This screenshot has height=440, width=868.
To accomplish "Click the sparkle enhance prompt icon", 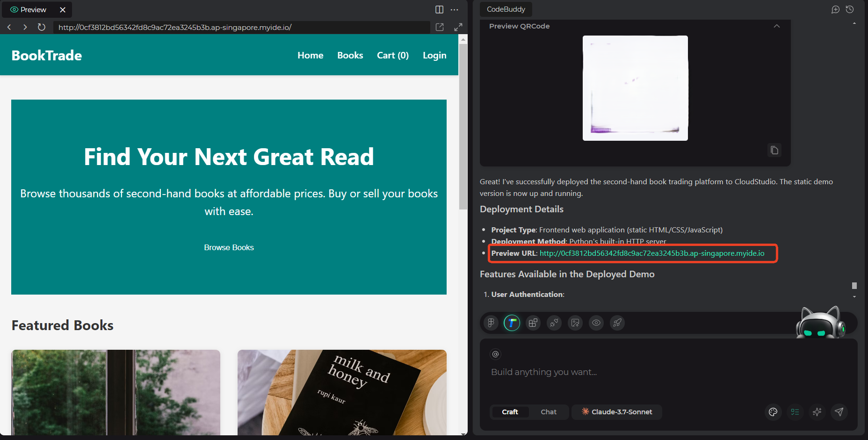I will [817, 412].
